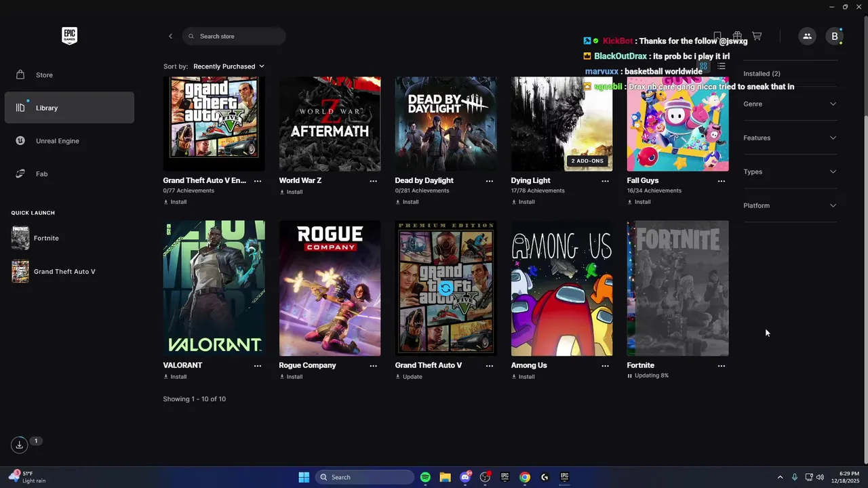This screenshot has height=488, width=868.
Task: Select Library in the sidebar
Action: pos(69,108)
